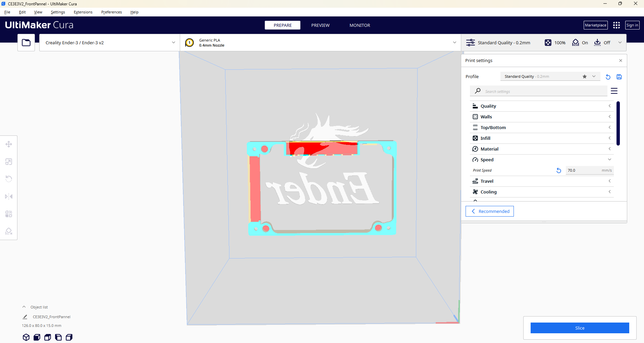
Task: Click the Print Speed value field
Action: click(590, 170)
